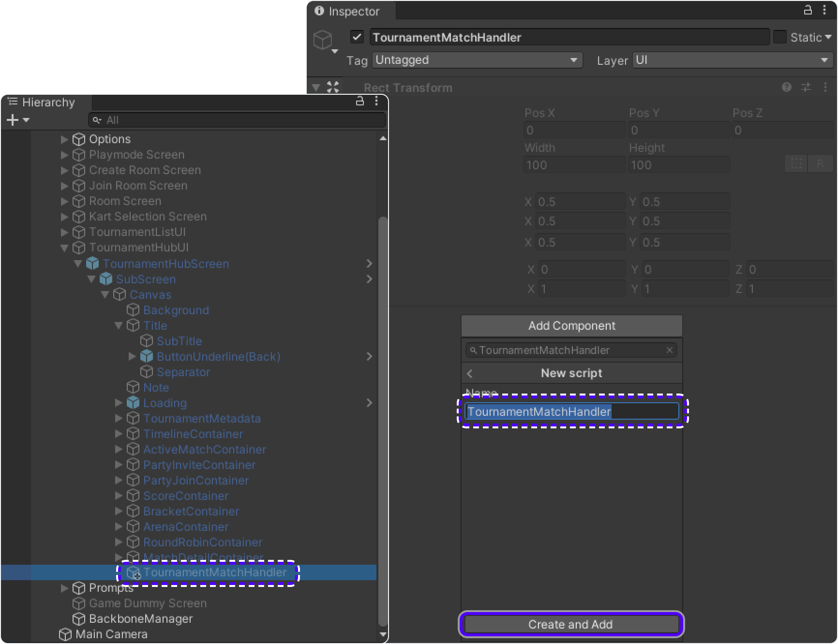Viewport: 838px width, 644px height.
Task: Open Rect Transform preset settings icon
Action: pos(806,87)
